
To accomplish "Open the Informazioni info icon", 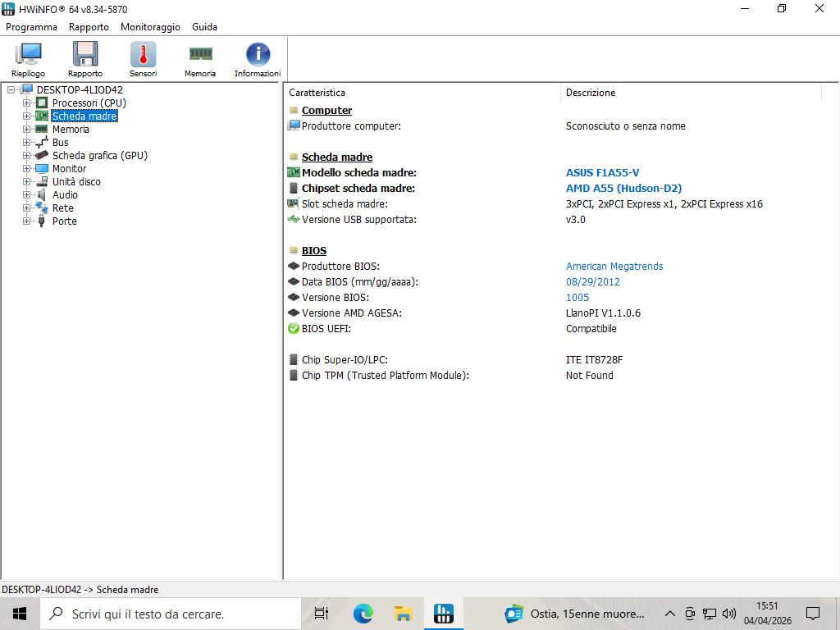I will (258, 59).
